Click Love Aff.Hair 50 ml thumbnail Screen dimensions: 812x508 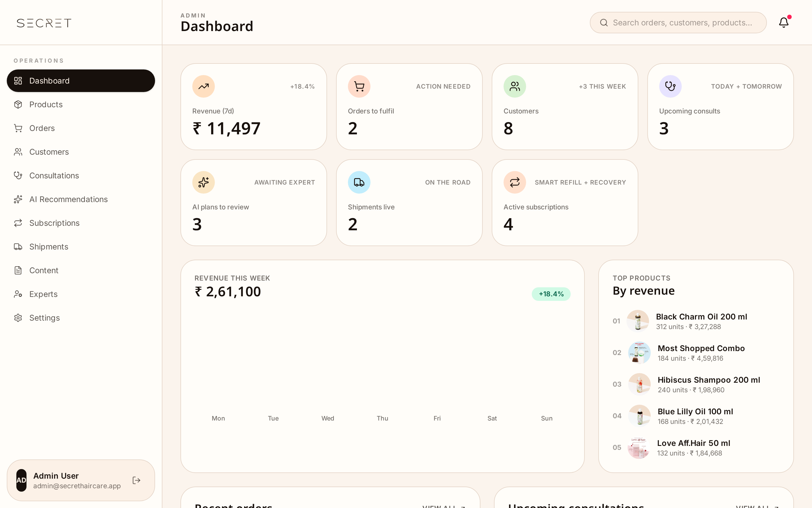point(639,448)
